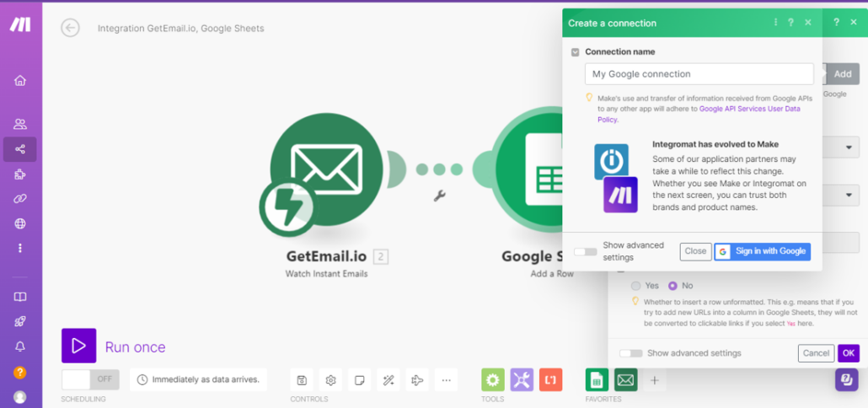868x408 pixels.
Task: Toggle module panel Show advanced settings switch
Action: [x=630, y=353]
